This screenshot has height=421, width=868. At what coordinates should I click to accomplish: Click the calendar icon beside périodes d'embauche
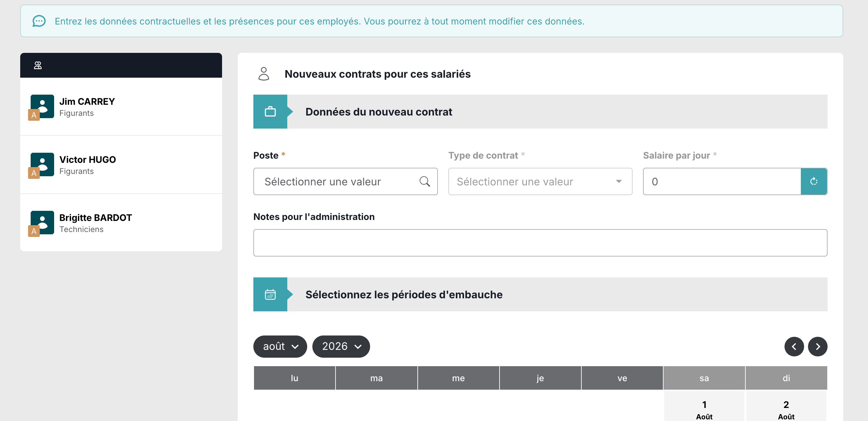(x=270, y=294)
